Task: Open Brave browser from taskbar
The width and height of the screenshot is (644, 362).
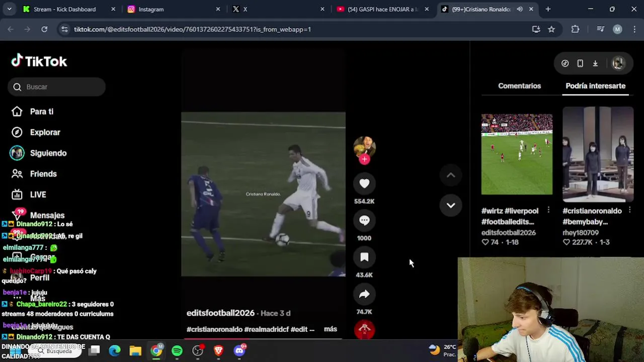Action: (x=218, y=350)
